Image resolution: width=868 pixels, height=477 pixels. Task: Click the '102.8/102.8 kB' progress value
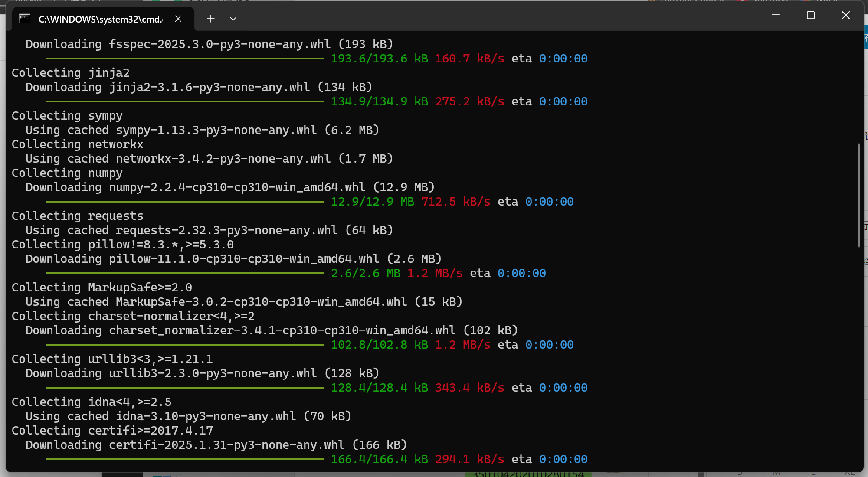click(x=380, y=345)
